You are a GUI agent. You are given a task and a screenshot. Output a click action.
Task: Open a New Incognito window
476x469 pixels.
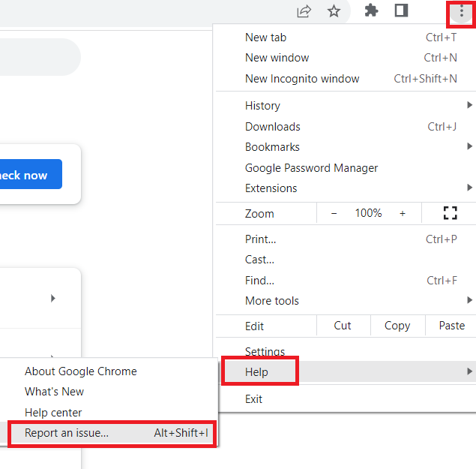(345, 79)
